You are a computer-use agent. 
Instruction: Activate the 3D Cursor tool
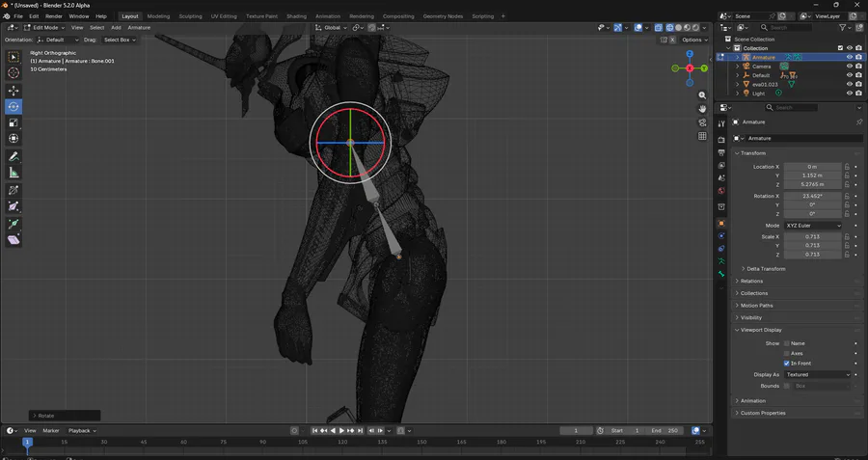[14, 73]
